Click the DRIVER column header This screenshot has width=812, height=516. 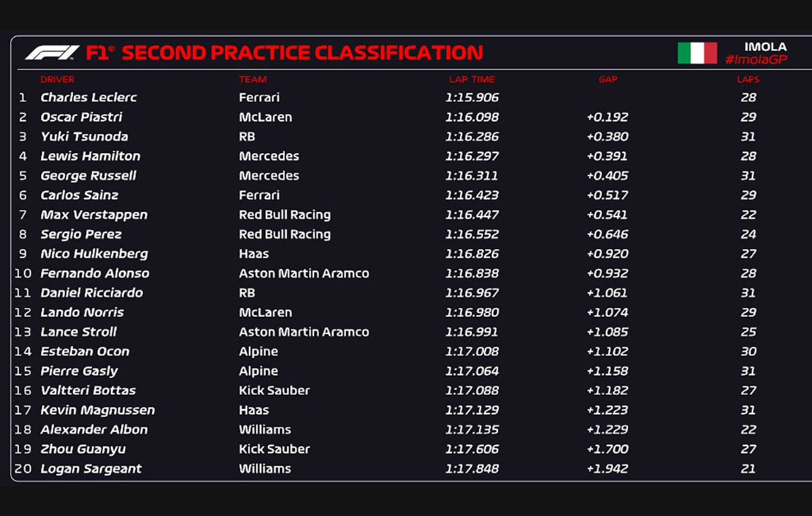click(58, 79)
